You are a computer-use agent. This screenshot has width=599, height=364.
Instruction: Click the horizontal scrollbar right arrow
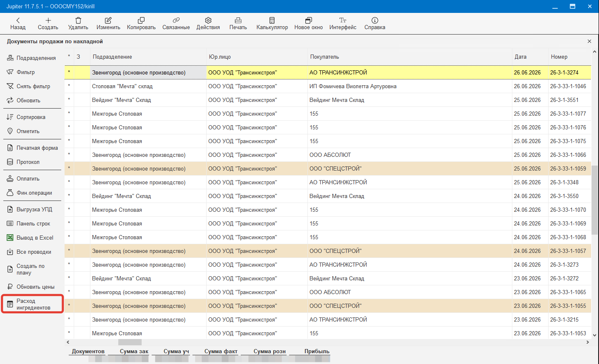(x=588, y=342)
